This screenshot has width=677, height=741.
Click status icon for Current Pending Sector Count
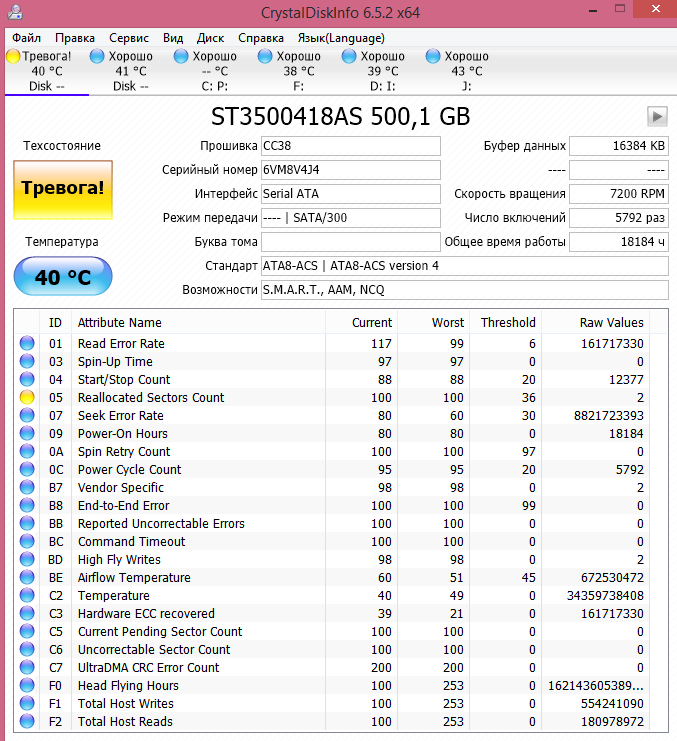pyautogui.click(x=27, y=631)
